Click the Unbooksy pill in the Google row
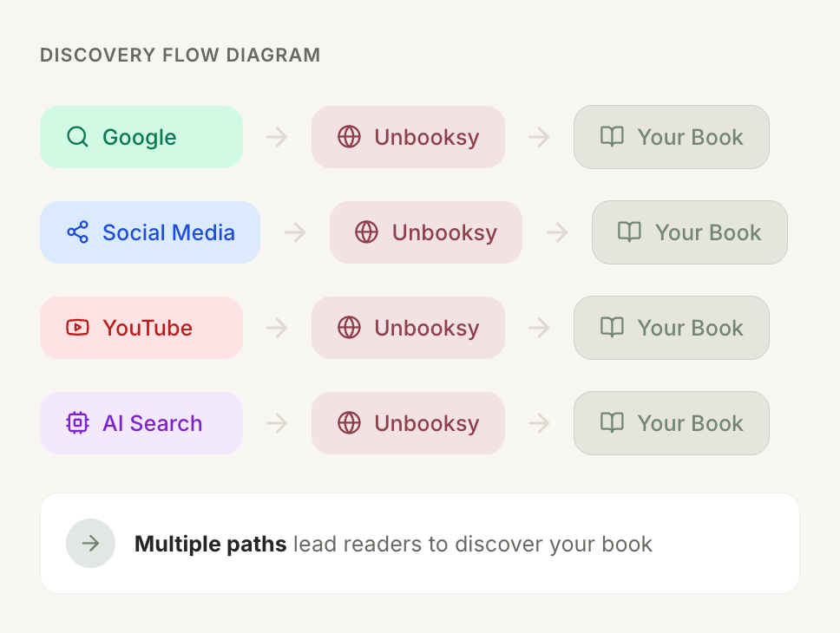840x633 pixels. point(408,136)
